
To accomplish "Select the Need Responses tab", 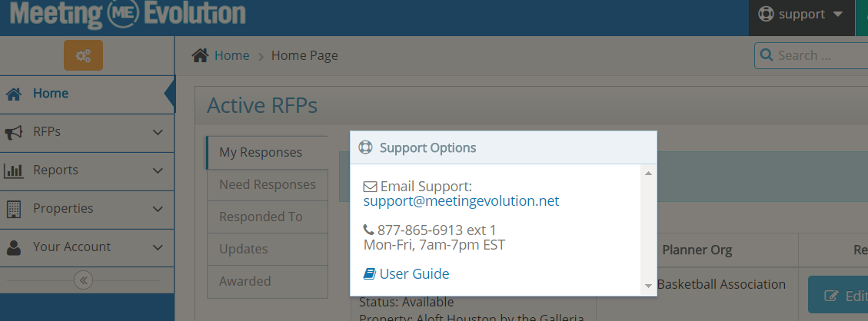I will (268, 184).
